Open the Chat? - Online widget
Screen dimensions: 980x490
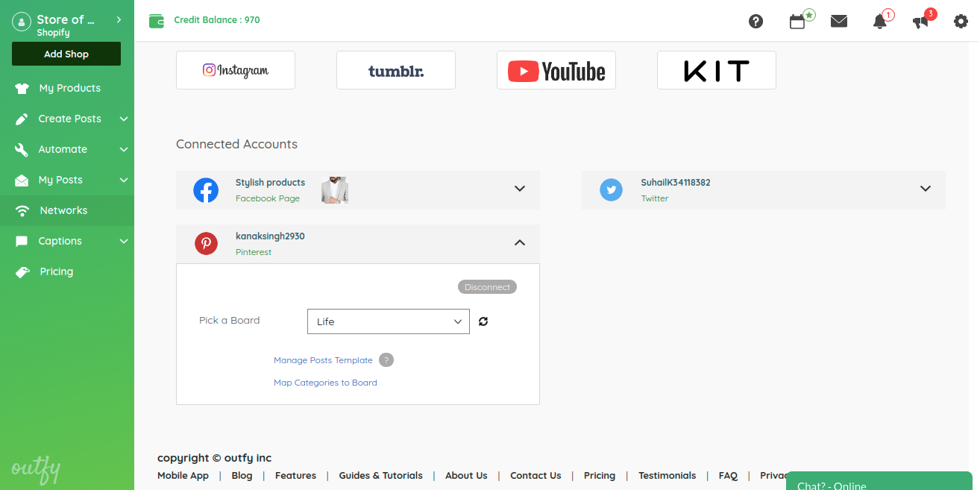click(879, 481)
